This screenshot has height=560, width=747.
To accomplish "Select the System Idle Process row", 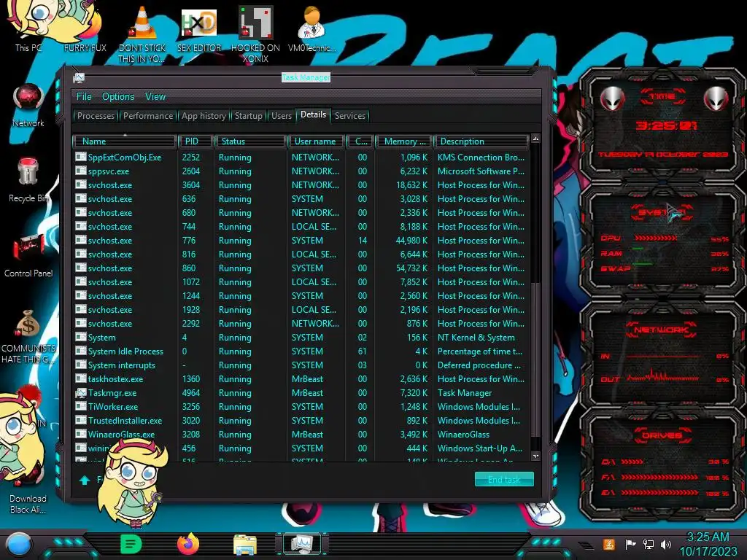I will pos(301,351).
